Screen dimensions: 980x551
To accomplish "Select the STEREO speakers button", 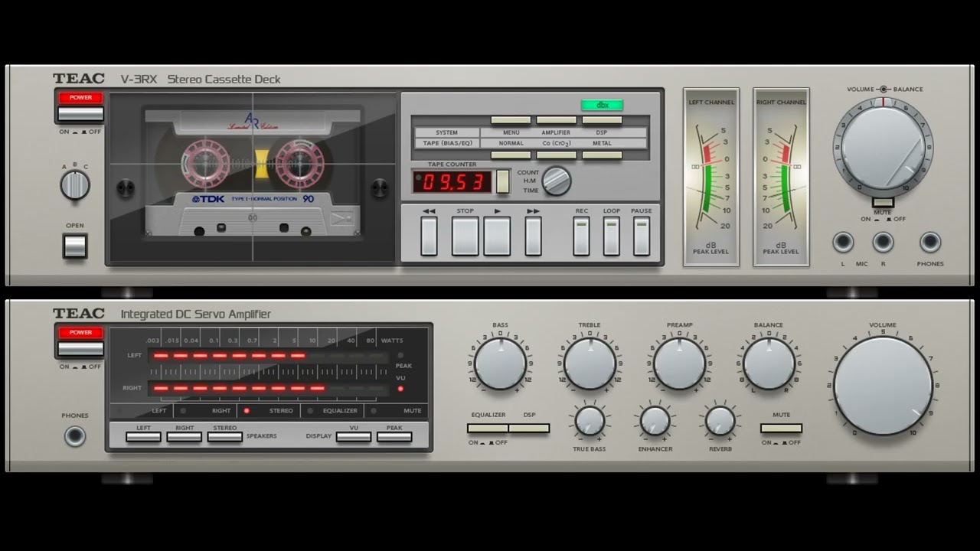I will pos(225,437).
